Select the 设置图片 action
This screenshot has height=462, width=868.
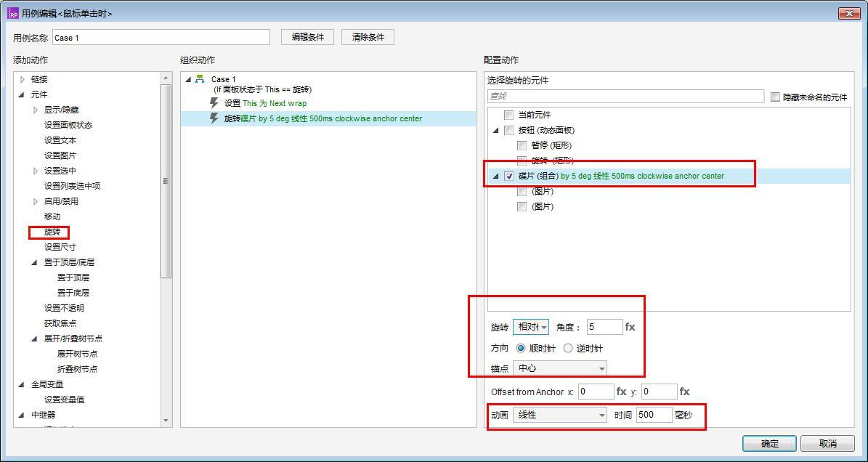click(x=60, y=155)
